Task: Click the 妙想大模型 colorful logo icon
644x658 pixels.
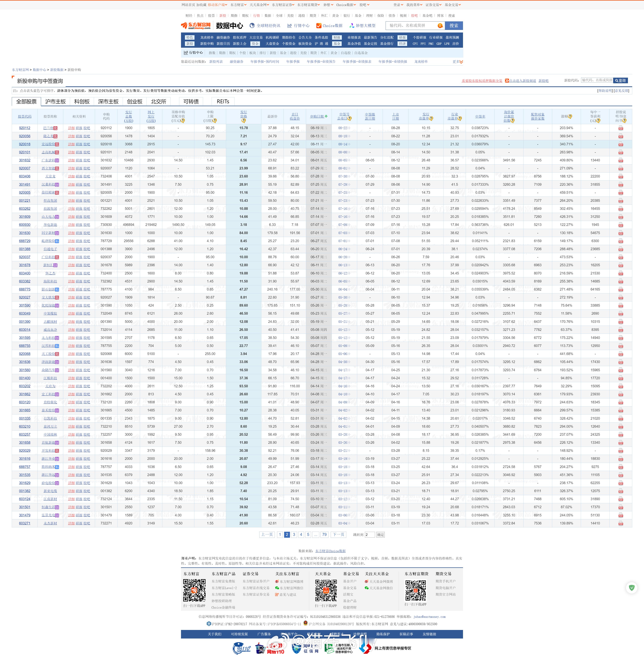Action: pyautogui.click(x=352, y=26)
